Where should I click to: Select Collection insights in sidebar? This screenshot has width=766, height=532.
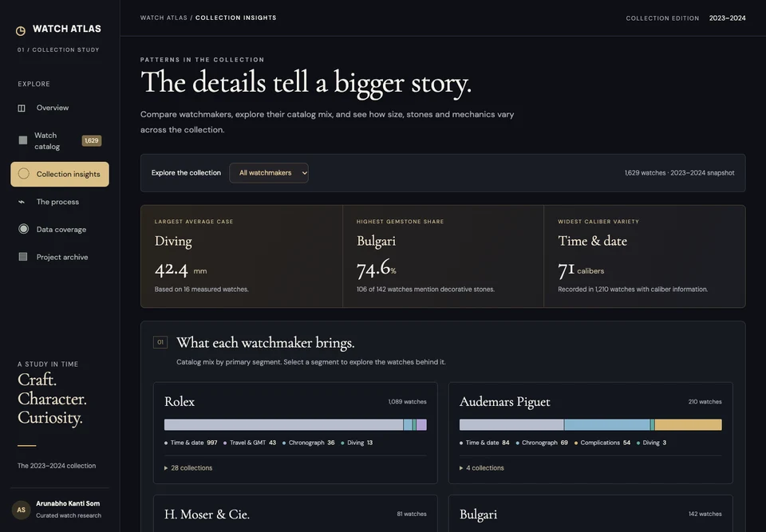(x=60, y=174)
